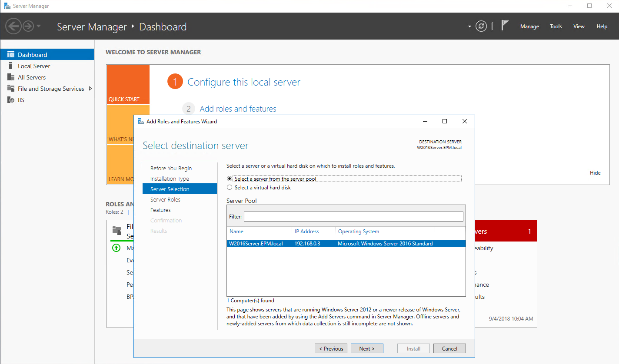The width and height of the screenshot is (619, 364).
Task: Open dropdown arrow left of the refresh icon
Action: [x=469, y=26]
